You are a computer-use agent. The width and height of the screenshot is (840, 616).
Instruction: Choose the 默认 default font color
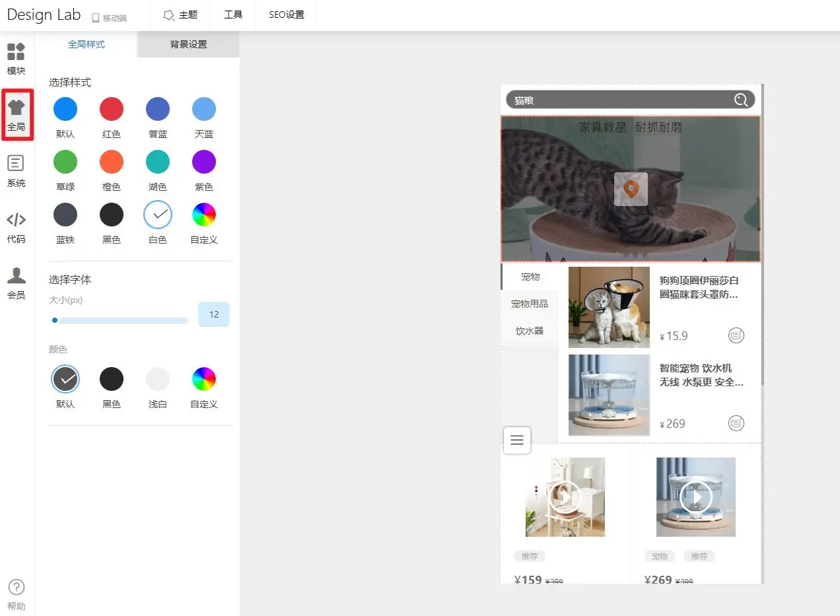(65, 379)
